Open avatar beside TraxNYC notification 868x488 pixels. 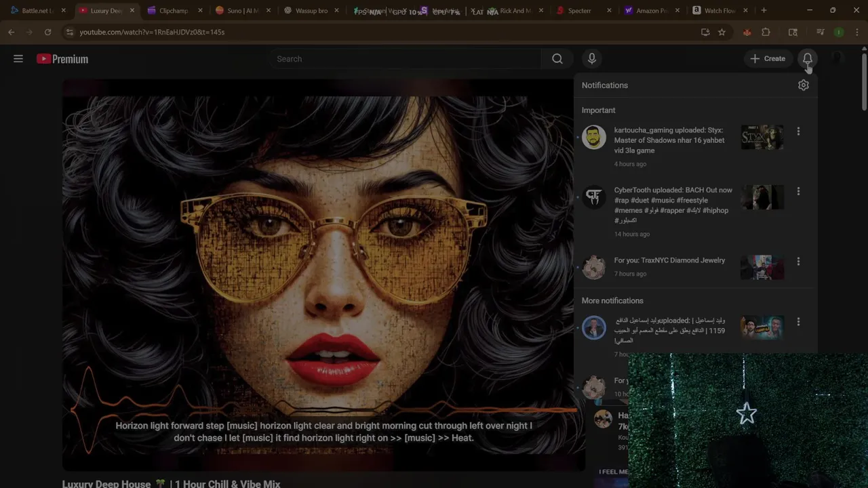click(x=594, y=267)
